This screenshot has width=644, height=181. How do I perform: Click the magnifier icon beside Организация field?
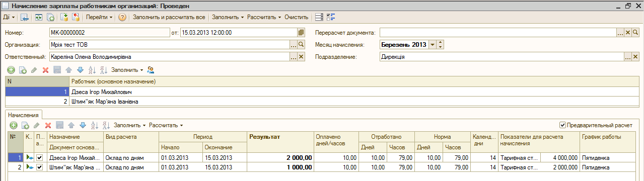click(x=302, y=45)
